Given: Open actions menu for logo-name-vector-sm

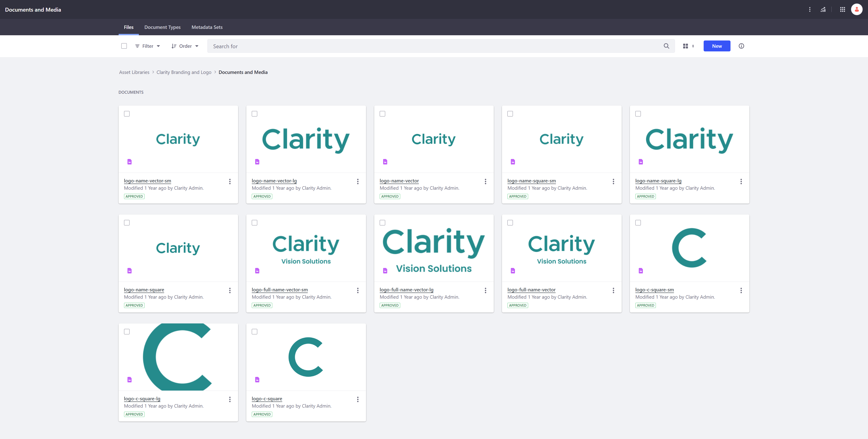Looking at the screenshot, I should coord(230,182).
